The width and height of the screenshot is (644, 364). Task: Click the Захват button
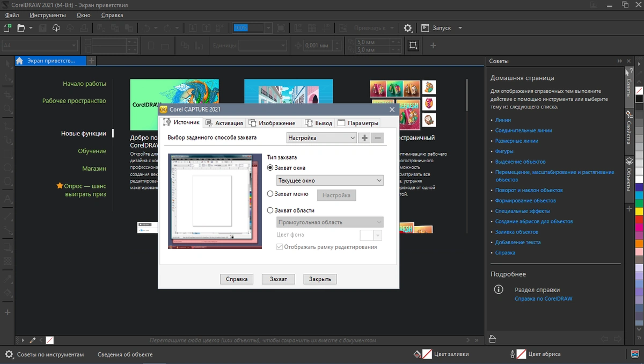(x=279, y=279)
